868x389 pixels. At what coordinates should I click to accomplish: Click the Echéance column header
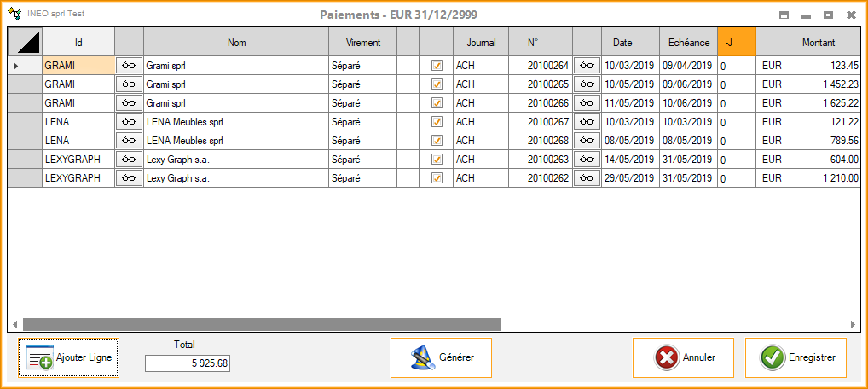click(688, 42)
